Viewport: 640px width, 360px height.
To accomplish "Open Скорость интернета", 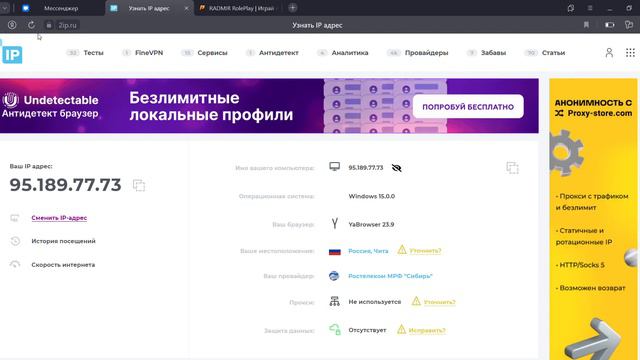I will 63,265.
